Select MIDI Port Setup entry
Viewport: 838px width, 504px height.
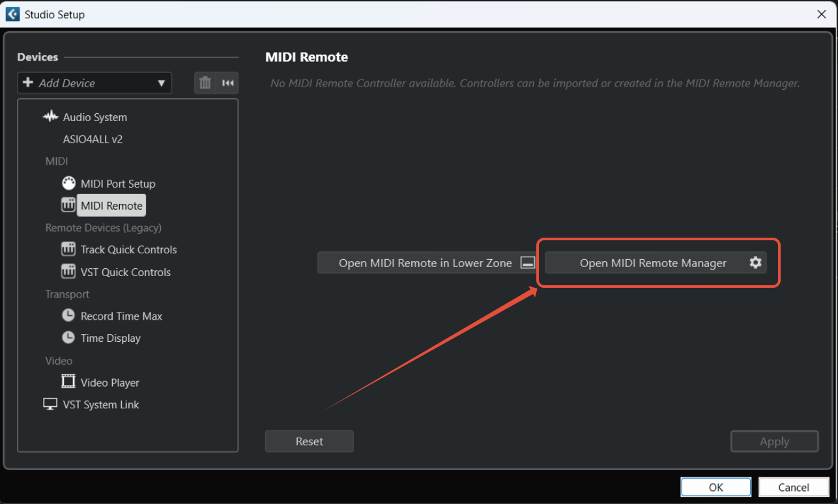point(118,184)
